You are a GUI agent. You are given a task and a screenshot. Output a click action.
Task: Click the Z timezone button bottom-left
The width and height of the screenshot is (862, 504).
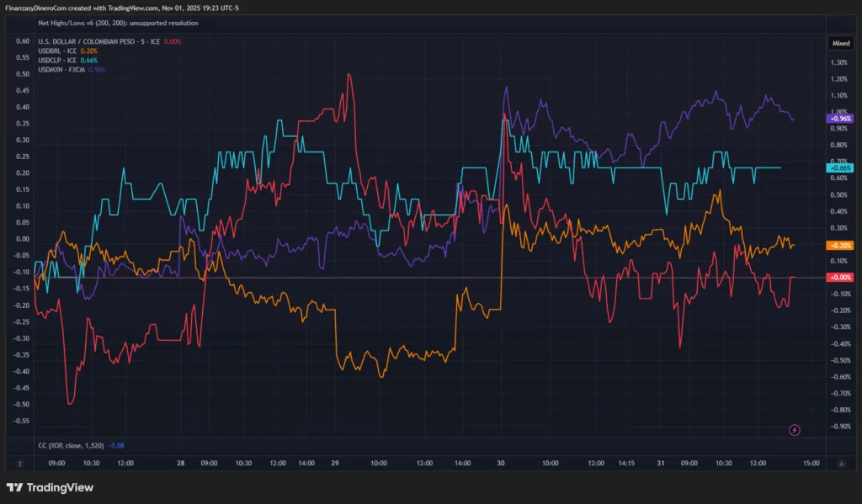point(19,463)
